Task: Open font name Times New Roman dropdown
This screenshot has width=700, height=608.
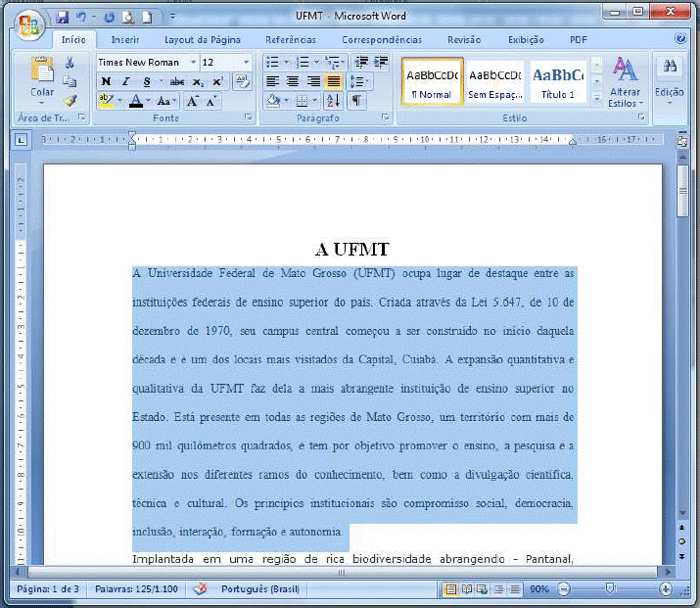Action: pos(193,62)
